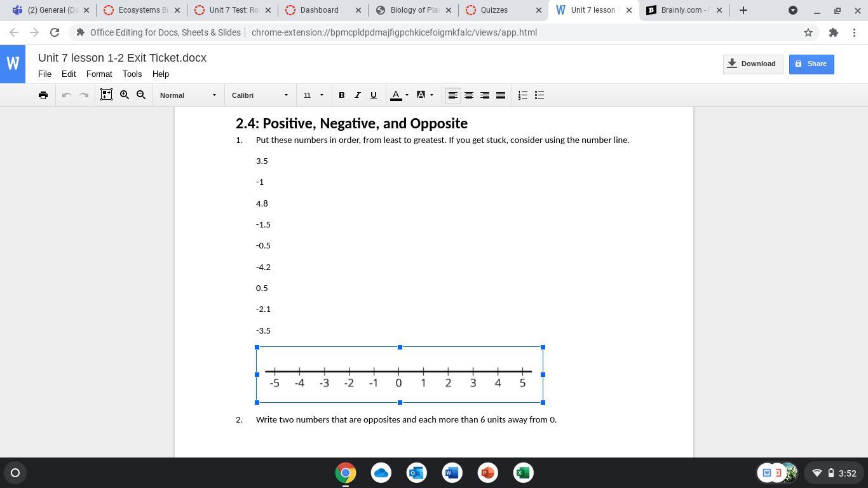Switch to the Biology of Plants tab
The height and width of the screenshot is (488, 868).
coord(414,10)
